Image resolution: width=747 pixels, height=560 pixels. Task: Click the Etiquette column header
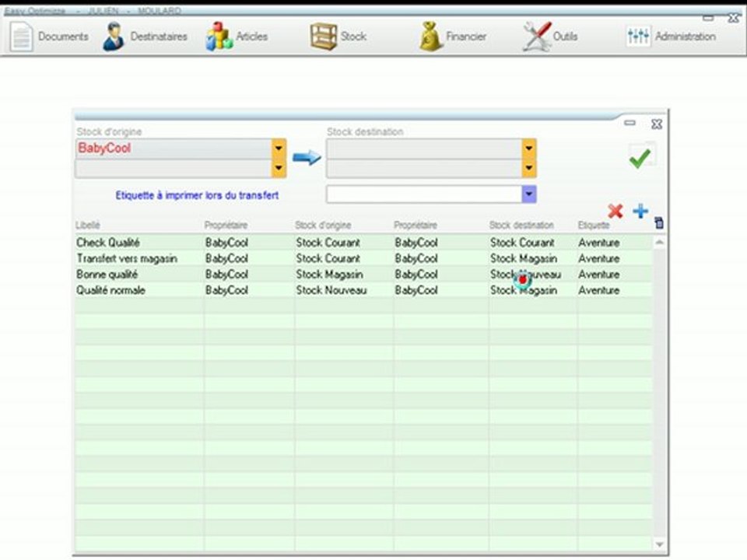point(594,226)
